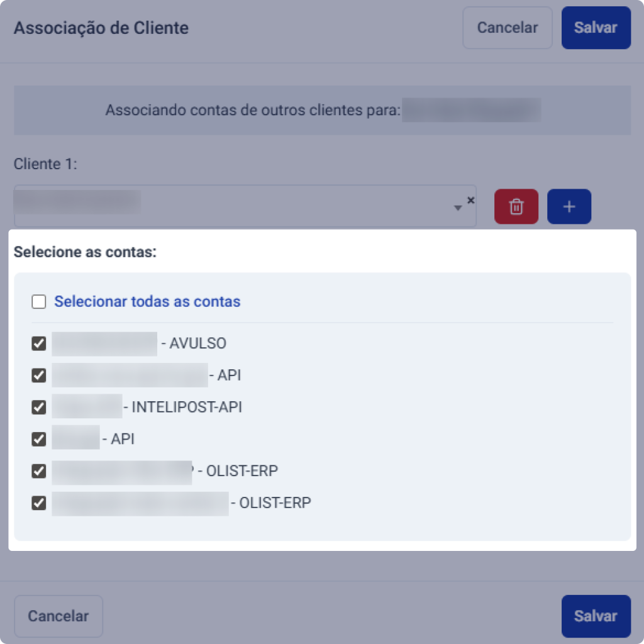The width and height of the screenshot is (644, 644).
Task: Click the bottom Cancelar button
Action: 58,616
